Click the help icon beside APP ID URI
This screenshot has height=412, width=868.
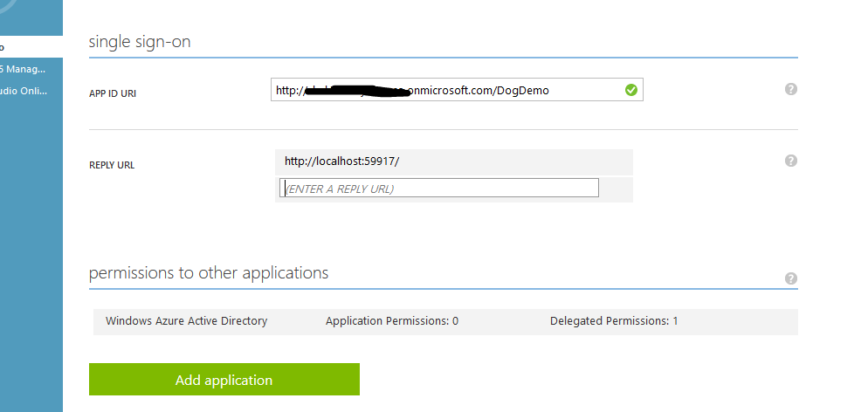point(791,89)
